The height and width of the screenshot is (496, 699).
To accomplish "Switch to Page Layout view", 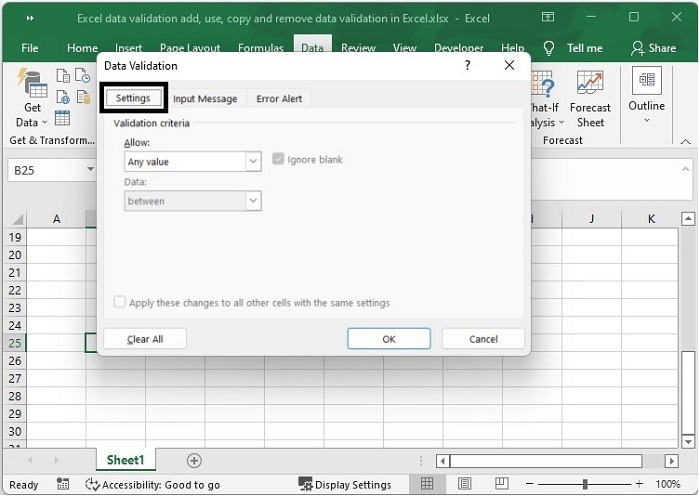I will 465,484.
